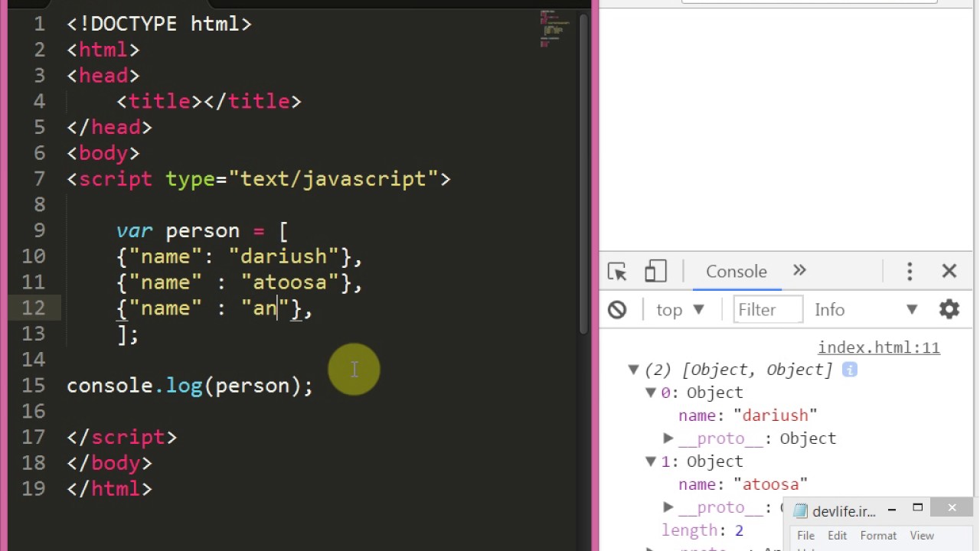Close the DevTools panel
This screenshot has height=551, width=980.
point(949,271)
